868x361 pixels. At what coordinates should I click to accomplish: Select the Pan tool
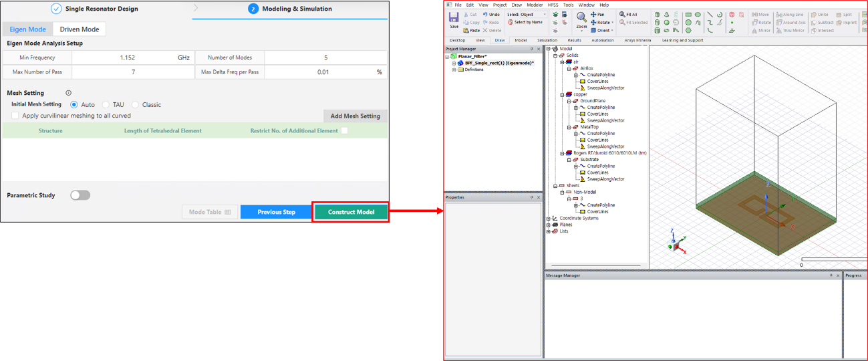(x=593, y=14)
